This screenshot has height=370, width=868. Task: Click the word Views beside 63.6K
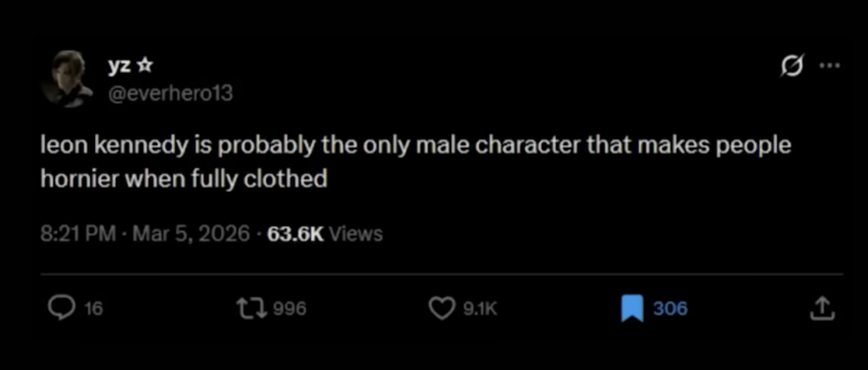click(355, 233)
